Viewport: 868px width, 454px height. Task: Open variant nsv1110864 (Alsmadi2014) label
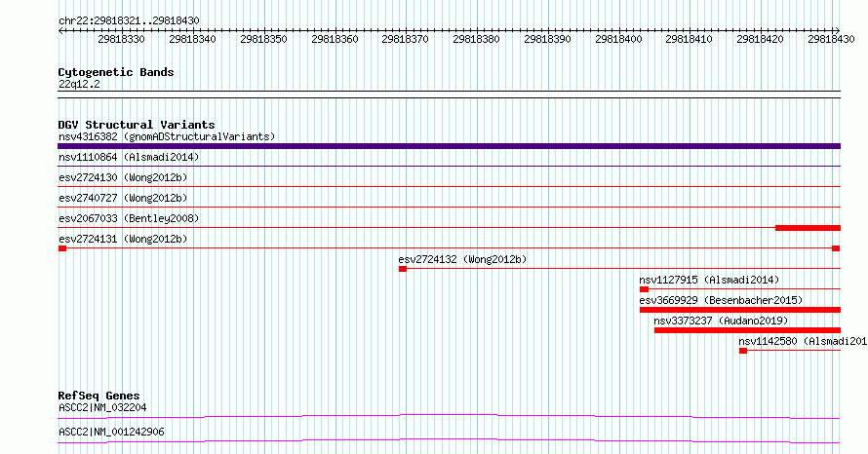pos(129,157)
